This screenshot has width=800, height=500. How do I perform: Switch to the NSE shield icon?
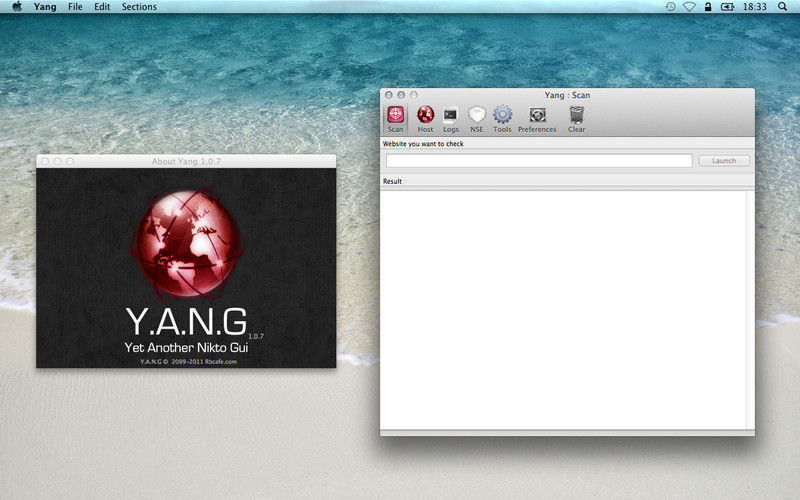click(477, 119)
